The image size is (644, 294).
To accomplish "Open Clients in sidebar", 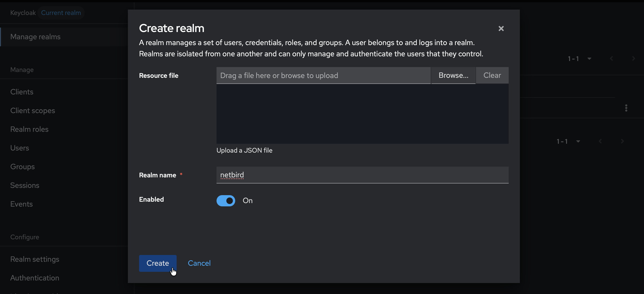I will (22, 92).
